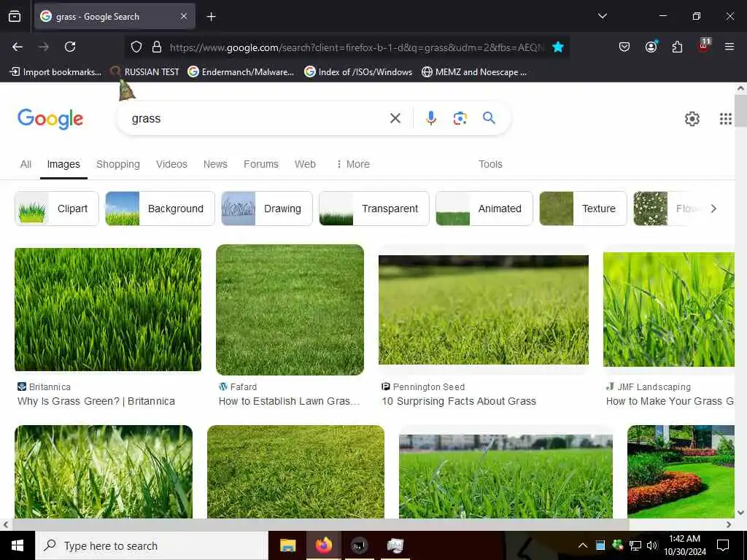Switch to the Videos tab
The height and width of the screenshot is (560, 747).
pyautogui.click(x=171, y=164)
